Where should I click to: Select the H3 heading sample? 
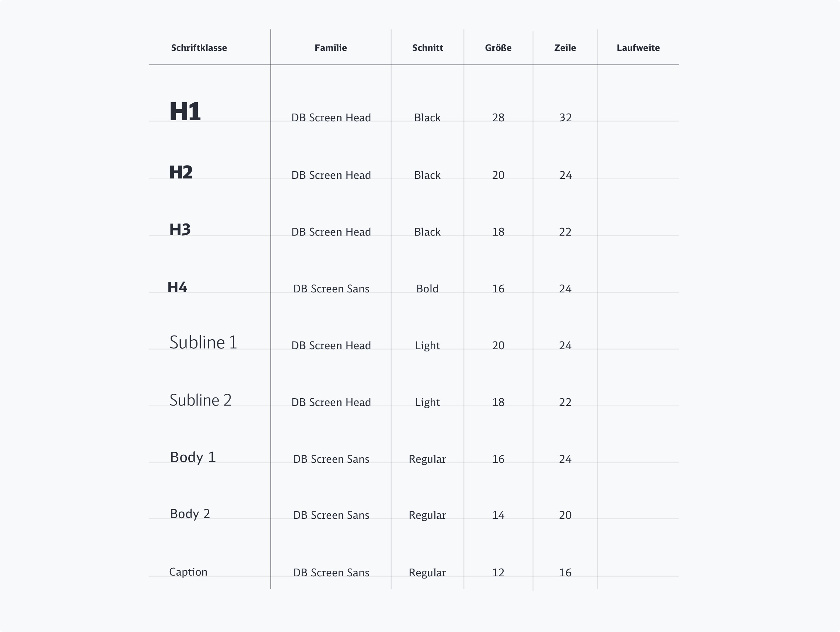click(x=180, y=230)
